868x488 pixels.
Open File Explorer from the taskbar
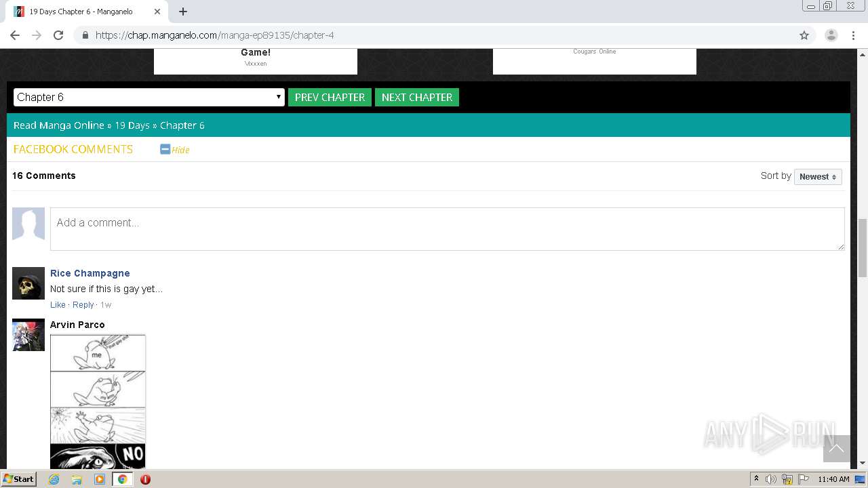tap(77, 479)
